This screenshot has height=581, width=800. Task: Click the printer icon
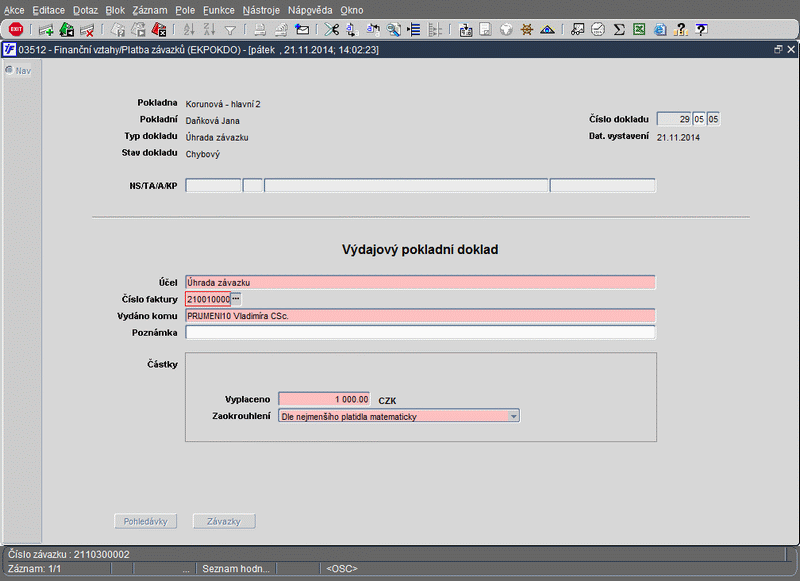[x=260, y=30]
